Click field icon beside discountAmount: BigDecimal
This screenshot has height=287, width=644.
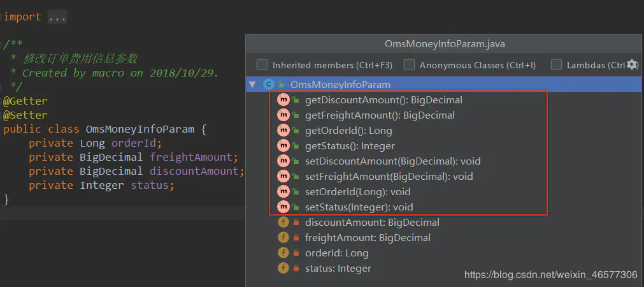(x=283, y=223)
